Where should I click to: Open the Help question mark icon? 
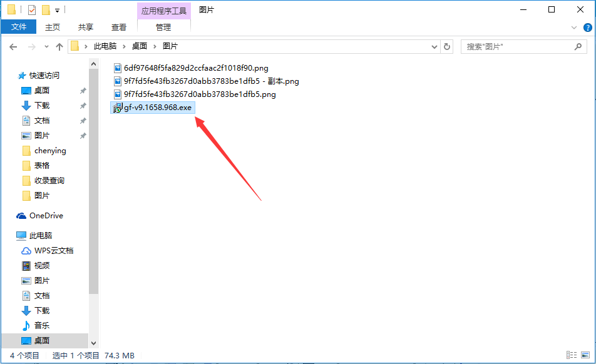(x=588, y=28)
